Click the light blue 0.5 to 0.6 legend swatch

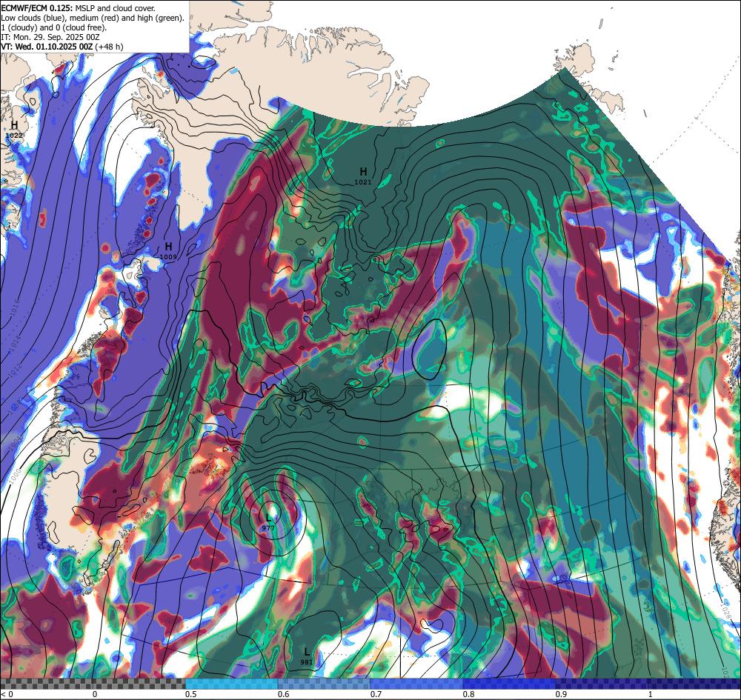coord(231,684)
